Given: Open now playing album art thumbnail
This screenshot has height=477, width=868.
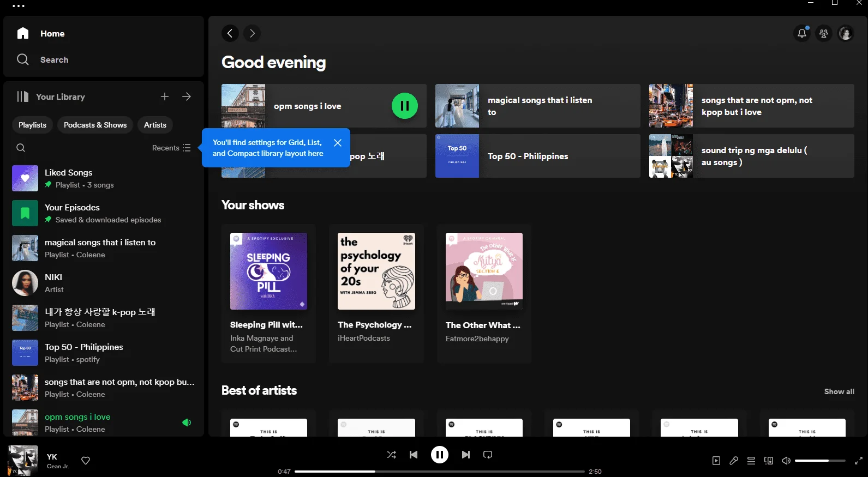Looking at the screenshot, I should tap(23, 461).
